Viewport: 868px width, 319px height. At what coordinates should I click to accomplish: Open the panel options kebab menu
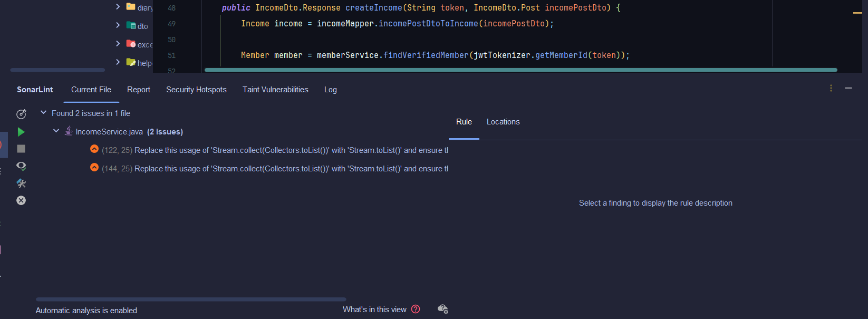click(831, 88)
